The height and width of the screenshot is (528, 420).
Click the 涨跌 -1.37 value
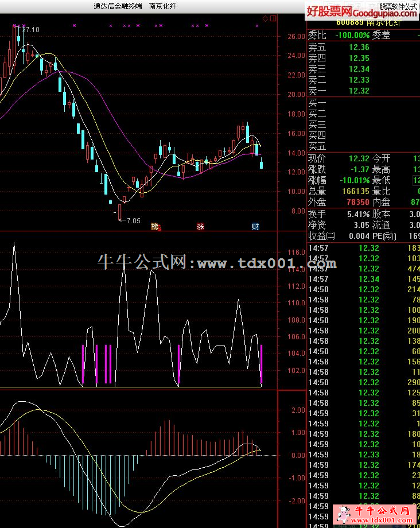(x=360, y=169)
